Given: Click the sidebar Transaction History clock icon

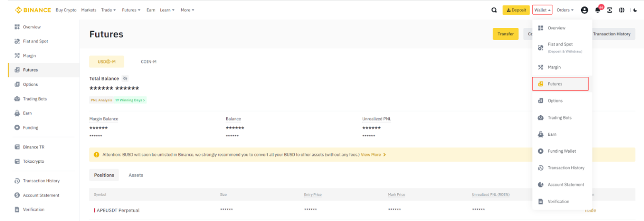Looking at the screenshot, I should click(x=17, y=181).
